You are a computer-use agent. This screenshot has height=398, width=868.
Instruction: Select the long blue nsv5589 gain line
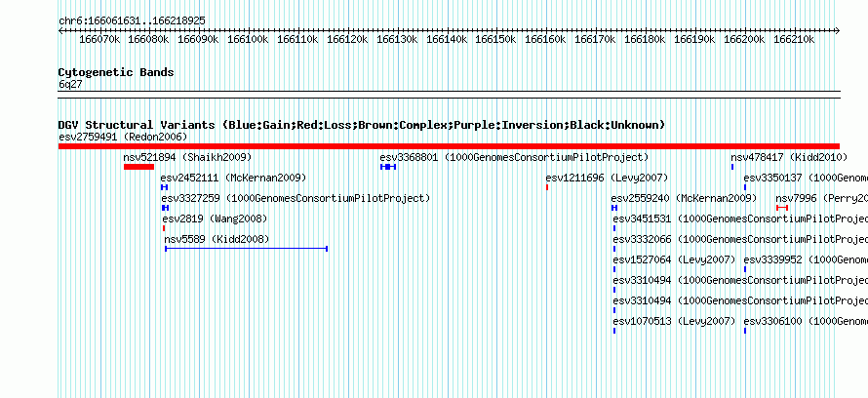pyautogui.click(x=247, y=249)
